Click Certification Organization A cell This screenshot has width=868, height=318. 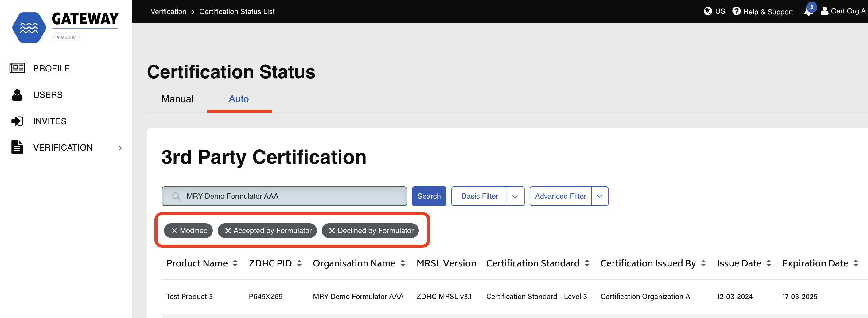[645, 297]
